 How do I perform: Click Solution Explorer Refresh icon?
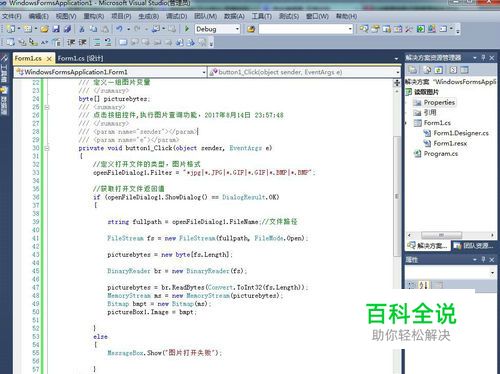(439, 70)
